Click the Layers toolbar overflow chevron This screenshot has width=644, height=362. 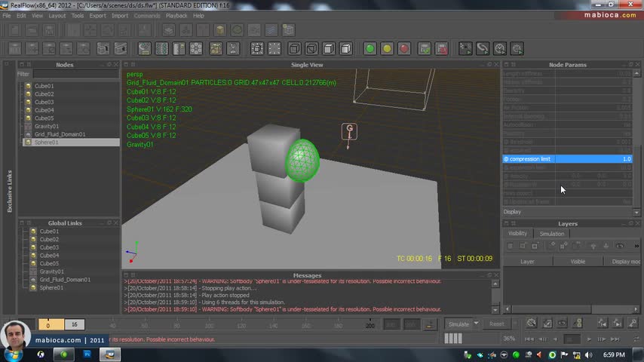(636, 246)
